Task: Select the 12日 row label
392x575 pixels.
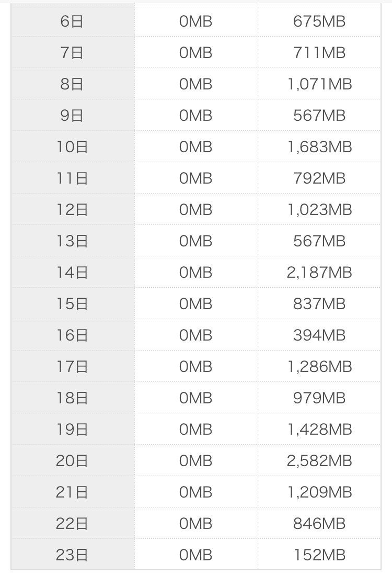Action: 72,210
